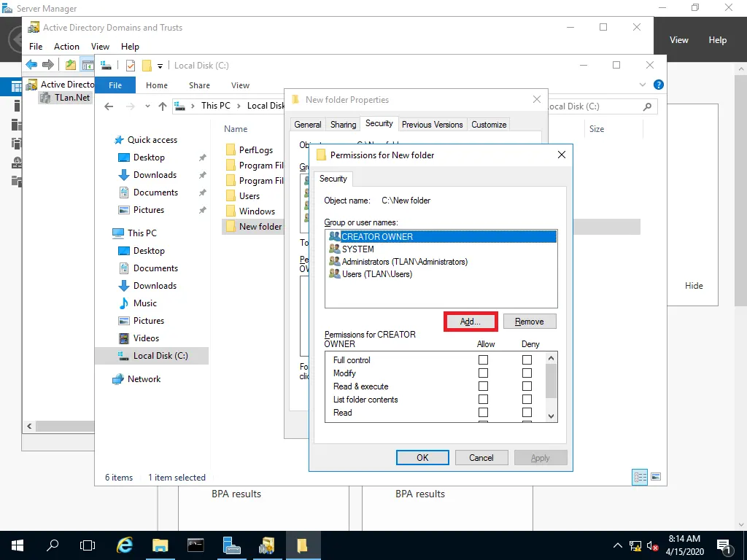This screenshot has height=560, width=747.
Task: Switch to Customize tab in Properties
Action: coord(489,124)
